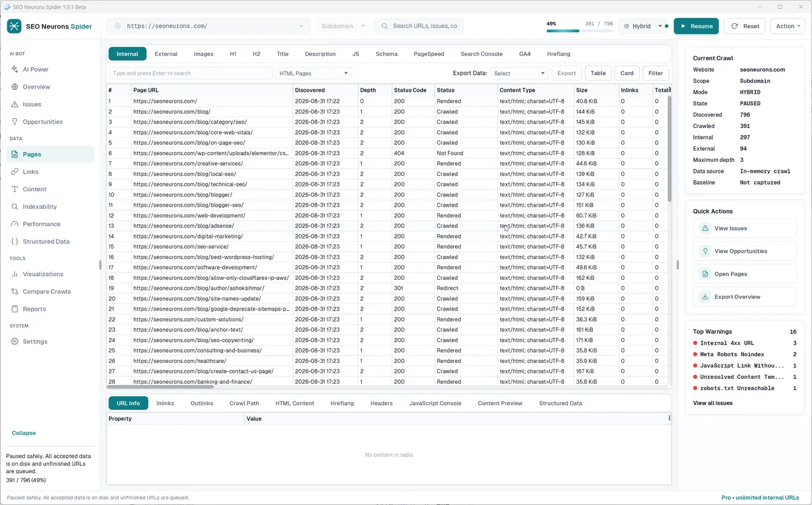Resume the paused crawl
812x505 pixels.
click(696, 26)
